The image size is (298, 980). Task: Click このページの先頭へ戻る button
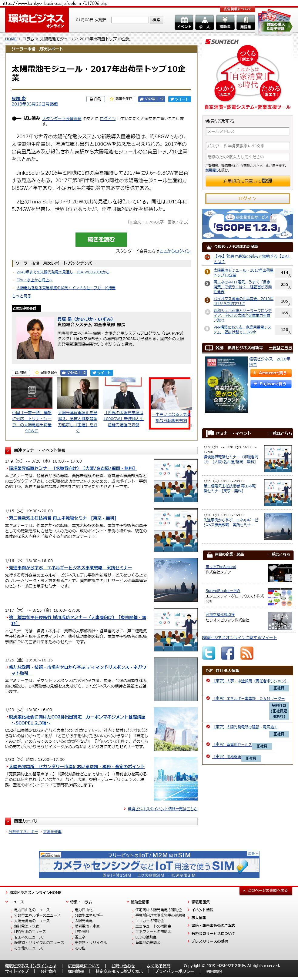click(266, 890)
